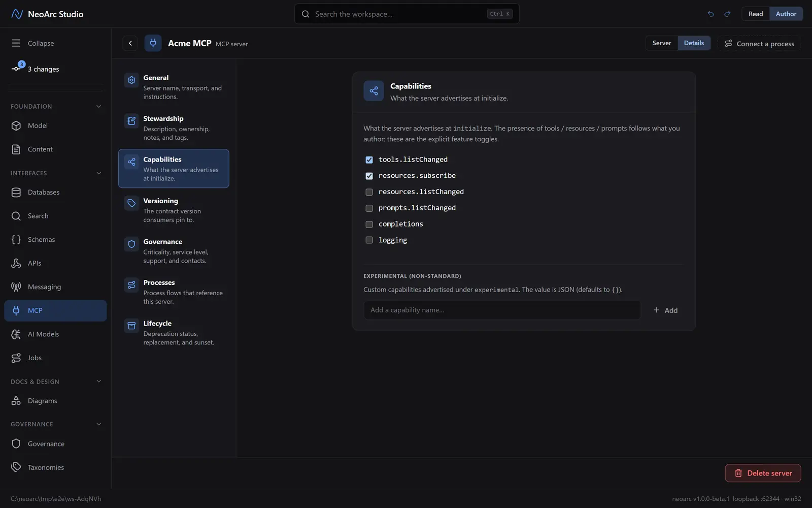Click the Versioning tag icon
The width and height of the screenshot is (812, 508).
pyautogui.click(x=131, y=203)
